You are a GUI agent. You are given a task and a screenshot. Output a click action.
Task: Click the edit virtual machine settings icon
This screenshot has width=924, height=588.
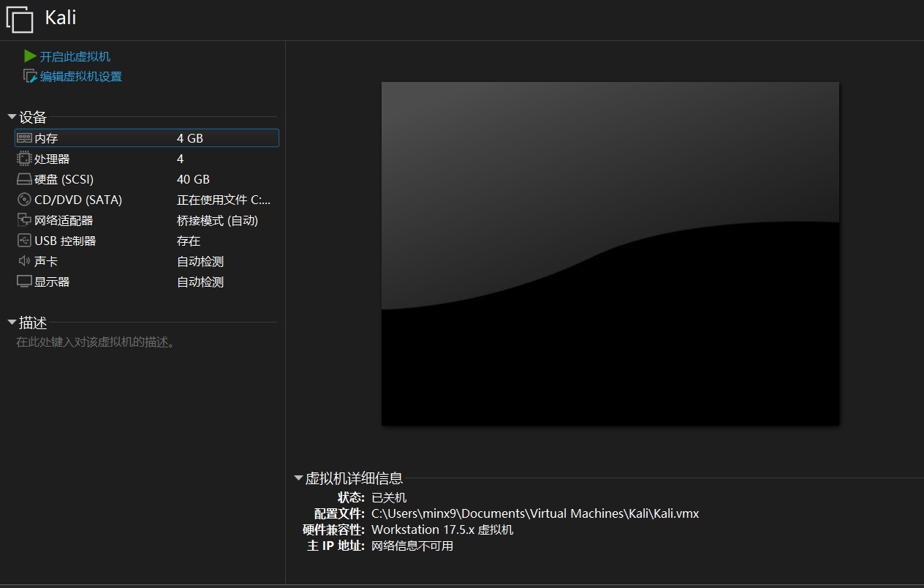pyautogui.click(x=30, y=76)
